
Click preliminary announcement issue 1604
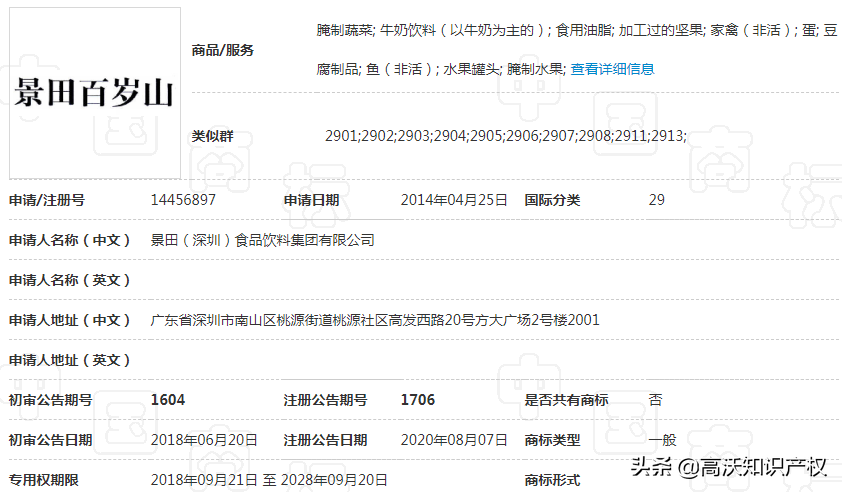168,400
